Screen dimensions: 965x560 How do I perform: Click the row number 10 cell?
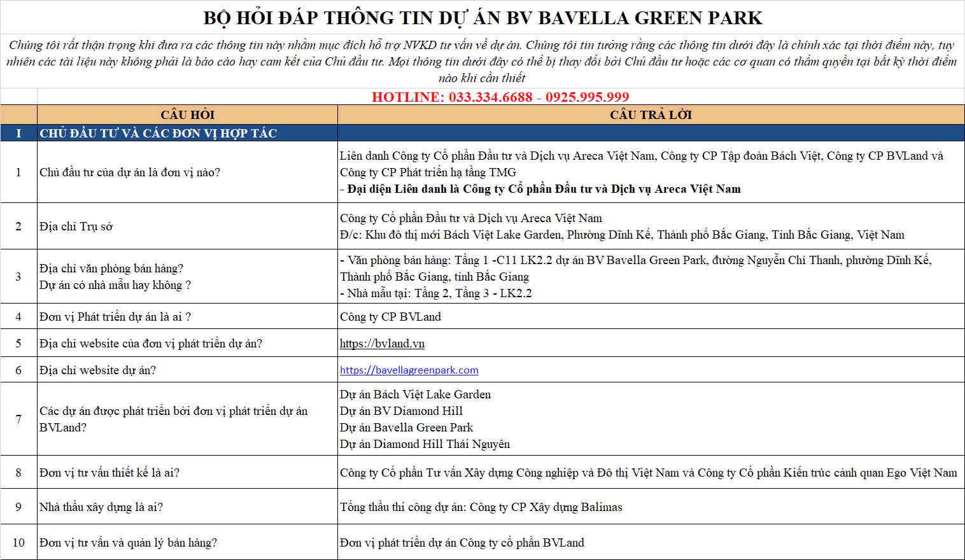[x=18, y=543]
